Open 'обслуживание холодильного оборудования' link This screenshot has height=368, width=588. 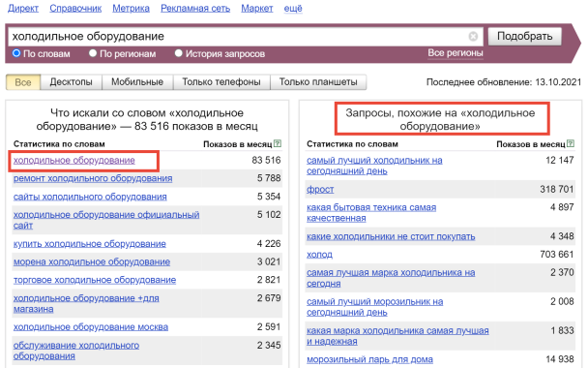pyautogui.click(x=76, y=351)
